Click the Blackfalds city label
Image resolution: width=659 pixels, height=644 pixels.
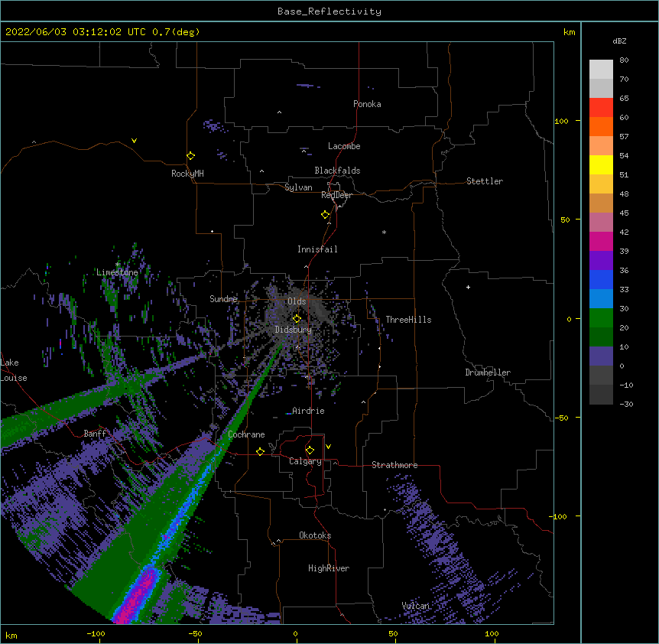click(x=337, y=171)
